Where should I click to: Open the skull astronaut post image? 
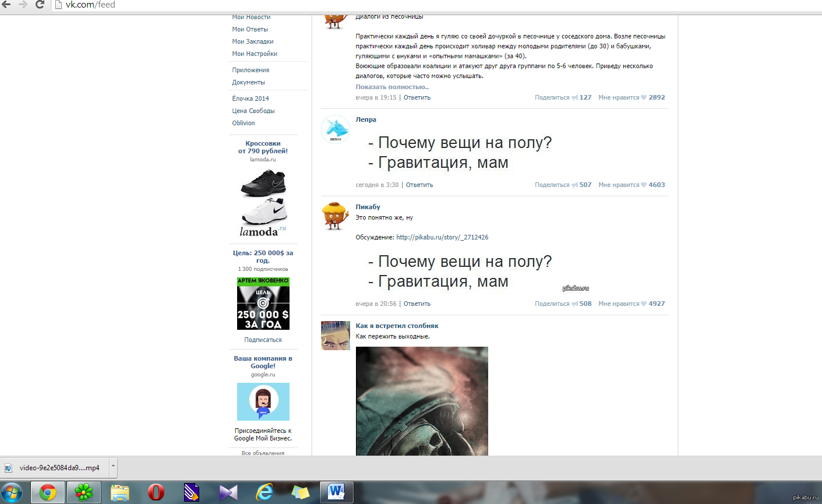(x=422, y=401)
